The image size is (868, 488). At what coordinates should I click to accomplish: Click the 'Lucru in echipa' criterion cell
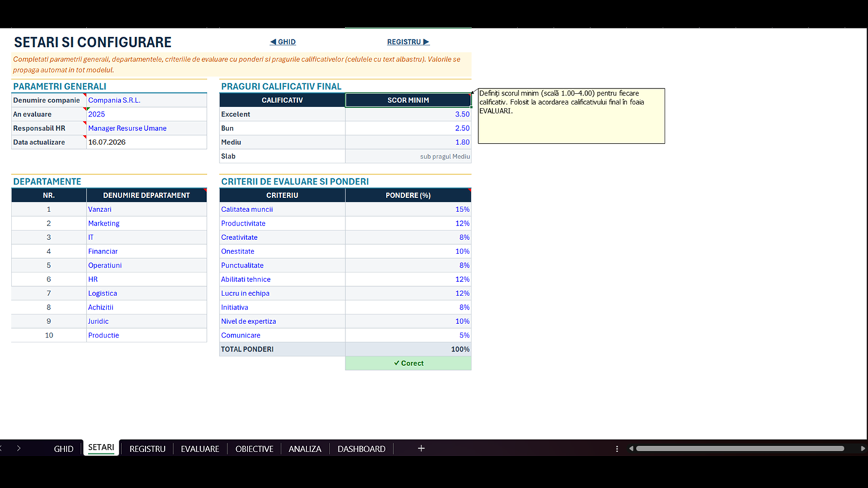pos(282,293)
